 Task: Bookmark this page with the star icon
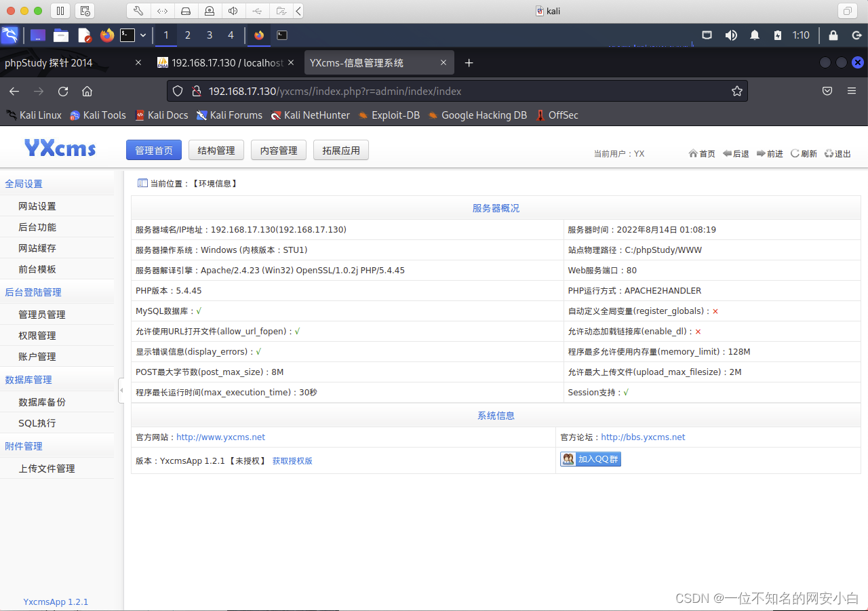[736, 91]
